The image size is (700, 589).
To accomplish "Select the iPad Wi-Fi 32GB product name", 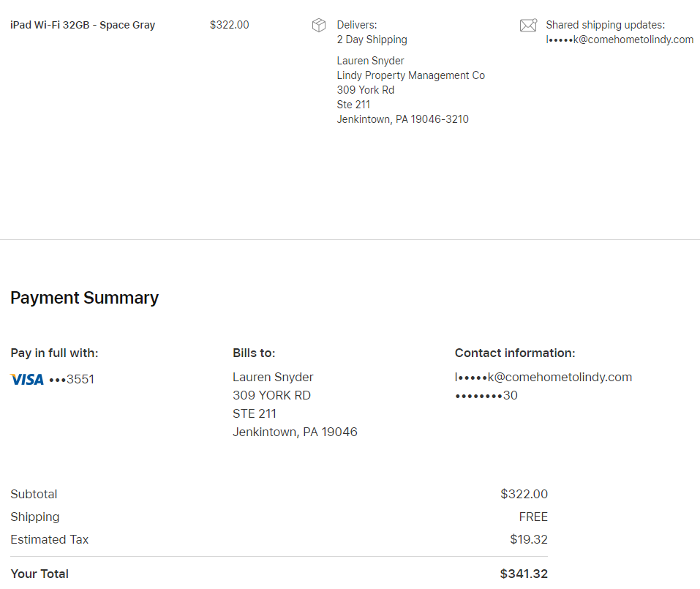I will pos(83,25).
